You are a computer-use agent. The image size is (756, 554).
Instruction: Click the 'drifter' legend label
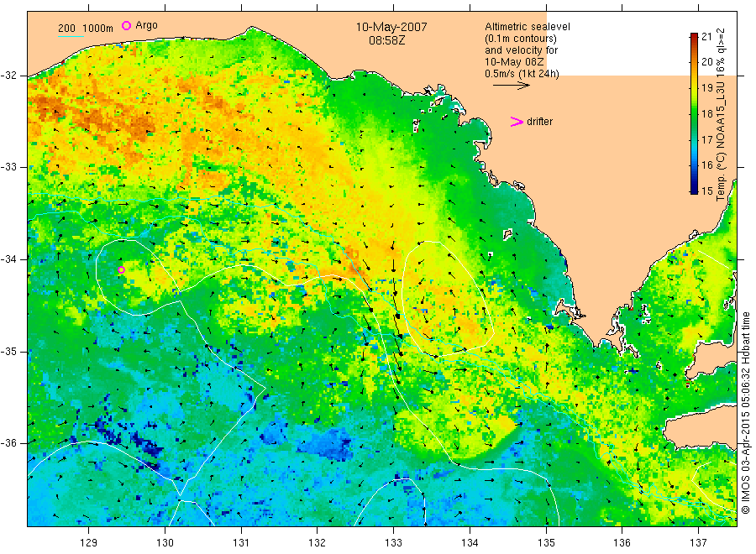pos(539,122)
